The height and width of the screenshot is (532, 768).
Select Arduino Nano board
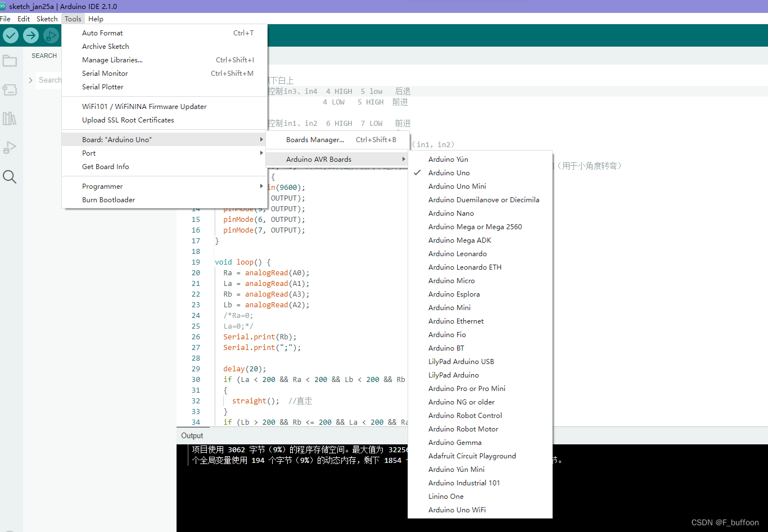tap(480, 213)
